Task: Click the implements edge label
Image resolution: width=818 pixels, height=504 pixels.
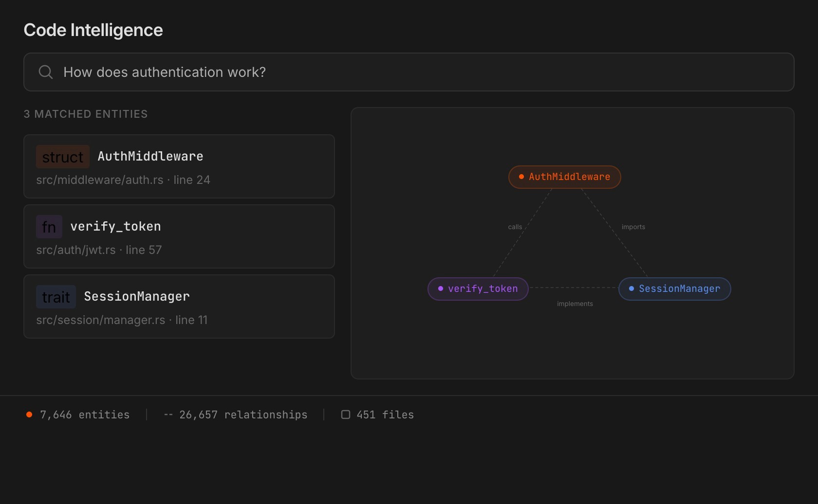Action: [x=575, y=304]
